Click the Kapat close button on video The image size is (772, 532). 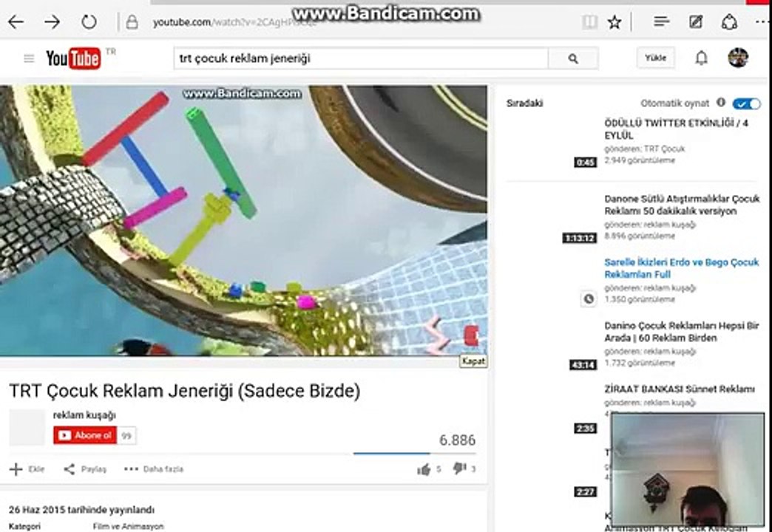click(473, 361)
